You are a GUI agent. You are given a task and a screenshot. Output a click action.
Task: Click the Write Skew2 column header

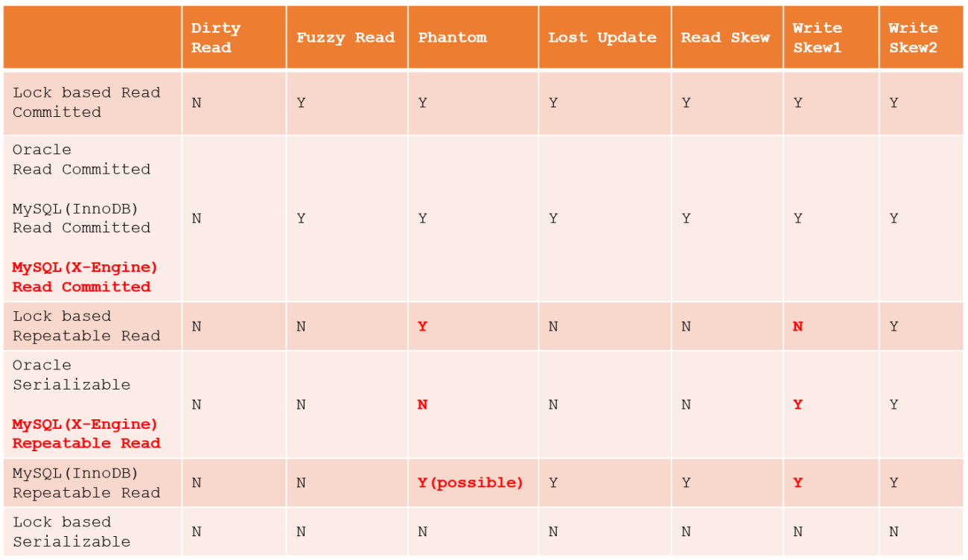(x=913, y=38)
